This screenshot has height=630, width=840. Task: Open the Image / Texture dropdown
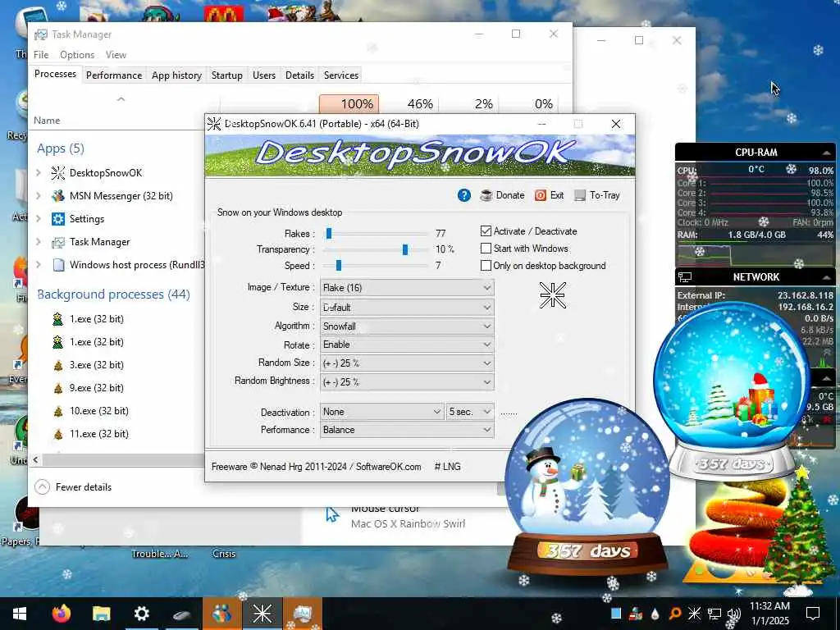[x=407, y=288]
